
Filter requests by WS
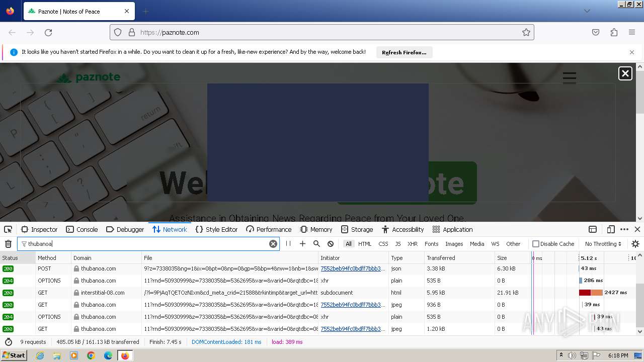[x=496, y=244]
